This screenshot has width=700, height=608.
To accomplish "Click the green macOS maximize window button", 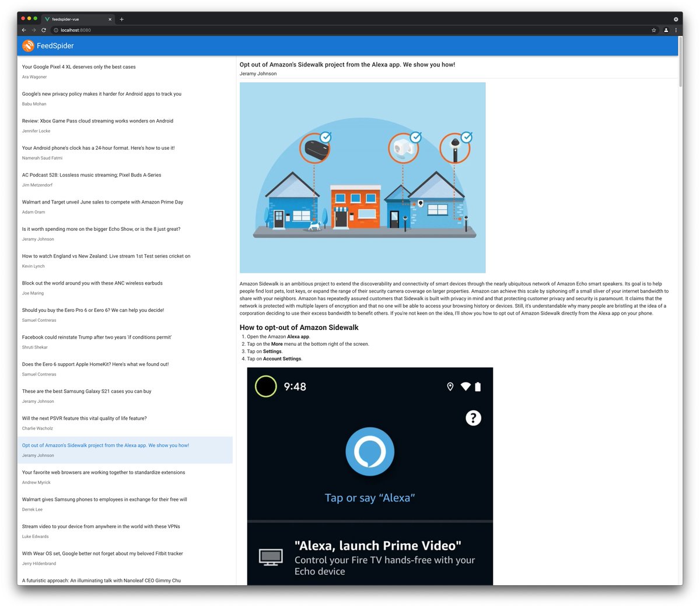I will [36, 19].
